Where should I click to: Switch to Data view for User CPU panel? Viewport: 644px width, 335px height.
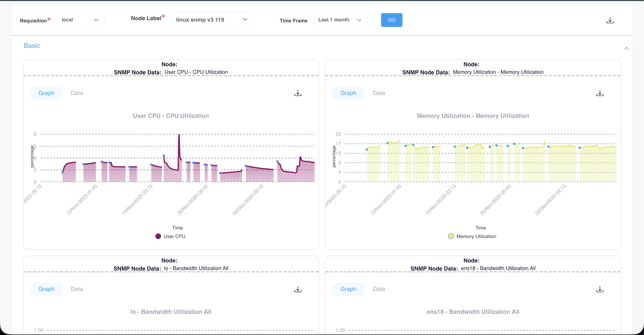[76, 93]
